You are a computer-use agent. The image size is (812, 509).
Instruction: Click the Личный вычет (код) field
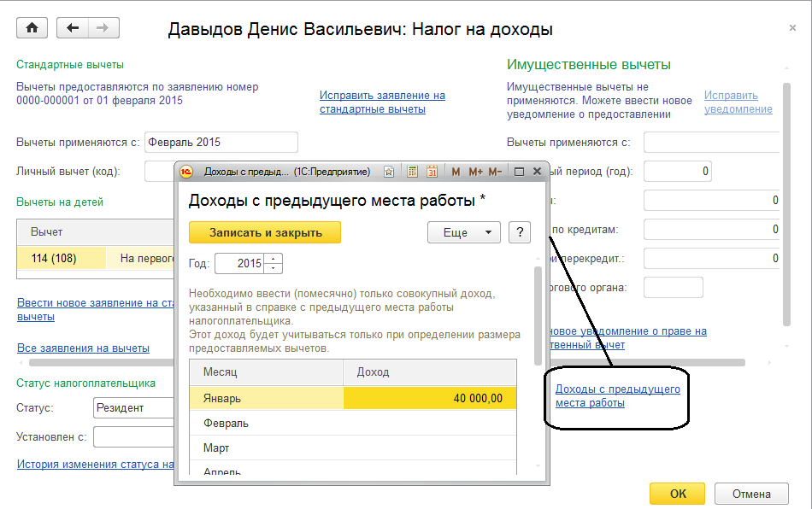(159, 171)
